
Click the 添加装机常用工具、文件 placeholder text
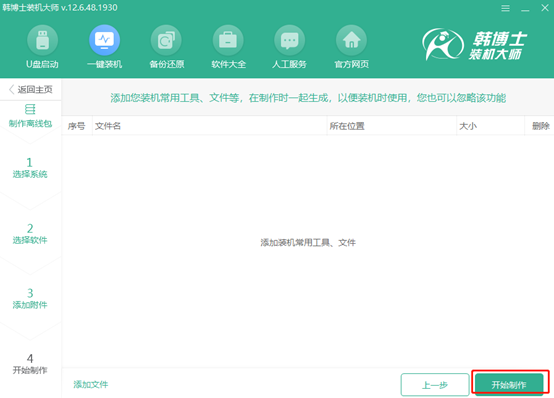coord(308,242)
